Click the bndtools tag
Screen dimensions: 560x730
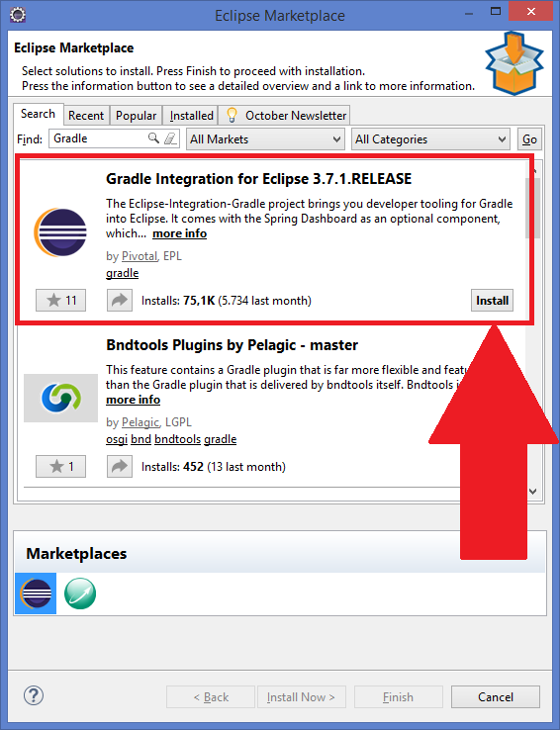click(x=178, y=439)
